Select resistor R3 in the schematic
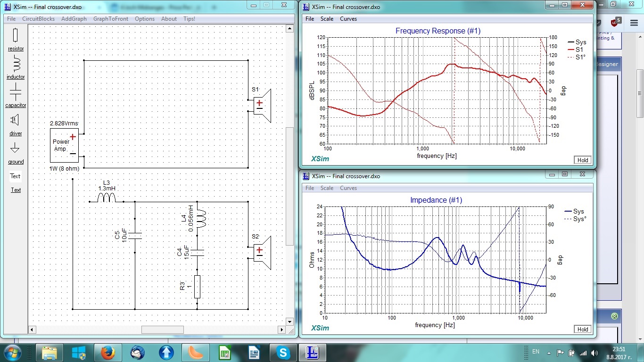Viewport: 644px width, 362px height. pyautogui.click(x=197, y=287)
